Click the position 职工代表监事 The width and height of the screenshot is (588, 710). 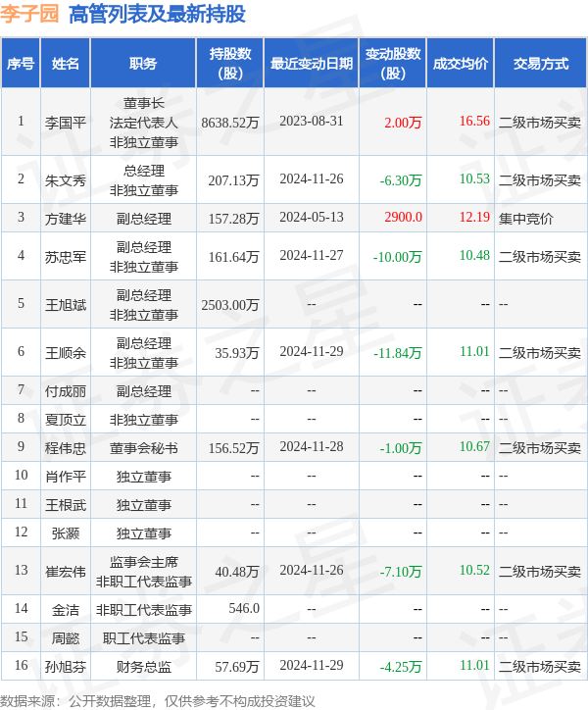pyautogui.click(x=143, y=638)
